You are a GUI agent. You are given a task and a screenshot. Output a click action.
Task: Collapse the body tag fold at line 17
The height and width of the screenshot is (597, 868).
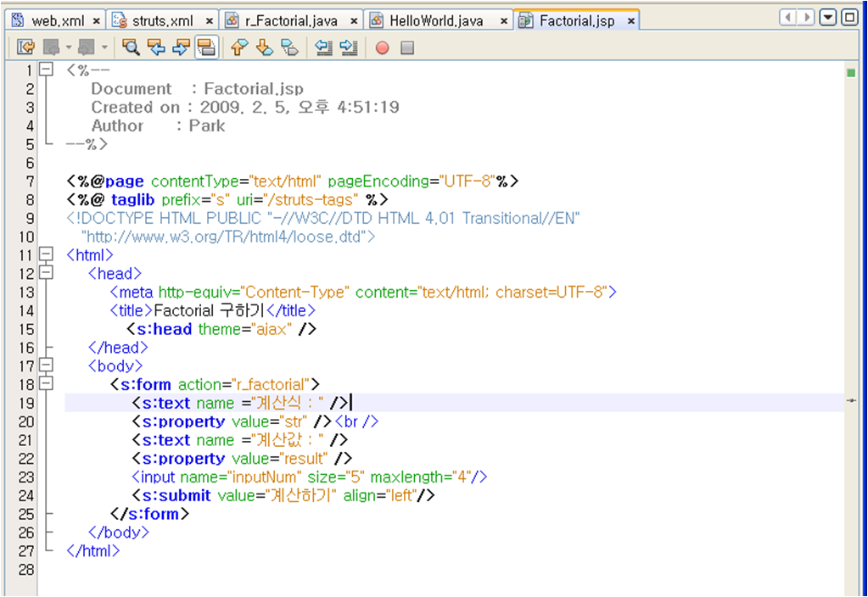point(46,365)
